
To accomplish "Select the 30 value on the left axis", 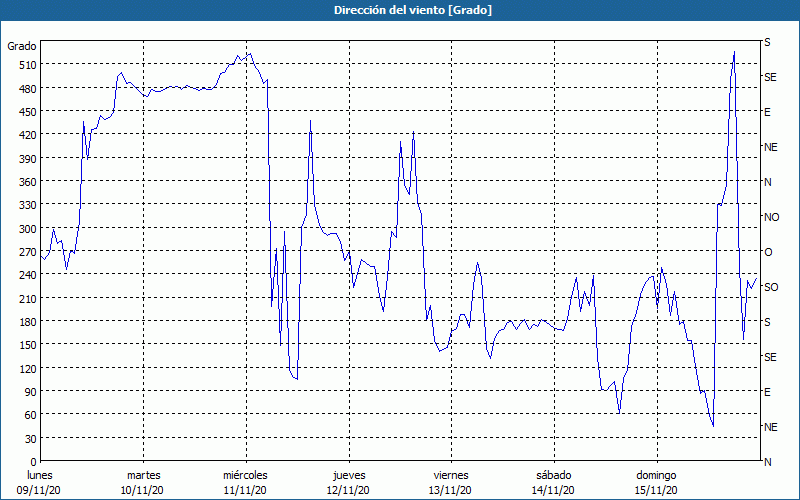I will [30, 438].
